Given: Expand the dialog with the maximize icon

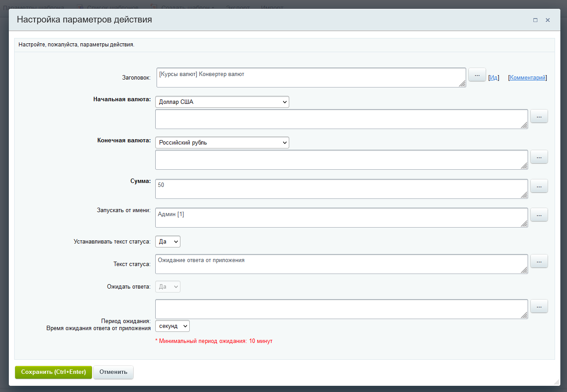Looking at the screenshot, I should point(535,20).
